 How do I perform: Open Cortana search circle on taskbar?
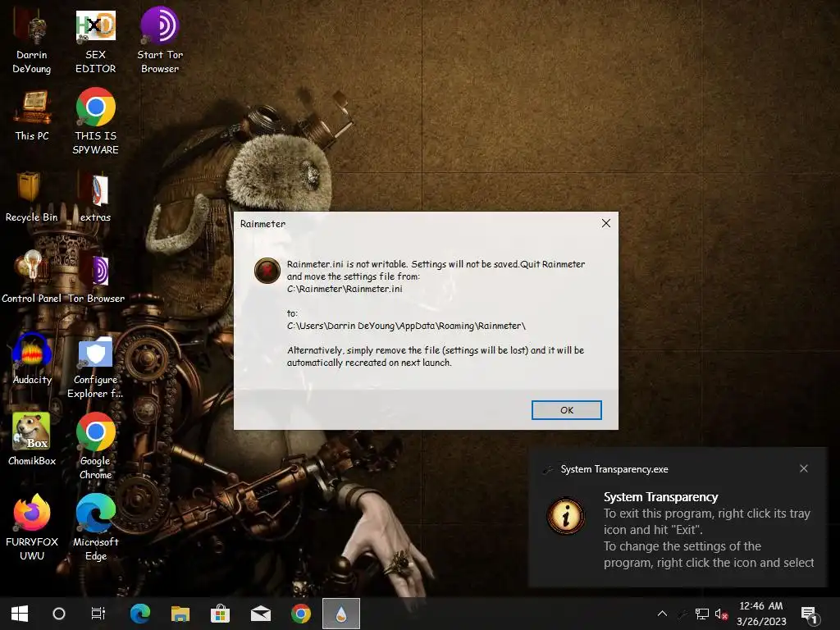59,614
